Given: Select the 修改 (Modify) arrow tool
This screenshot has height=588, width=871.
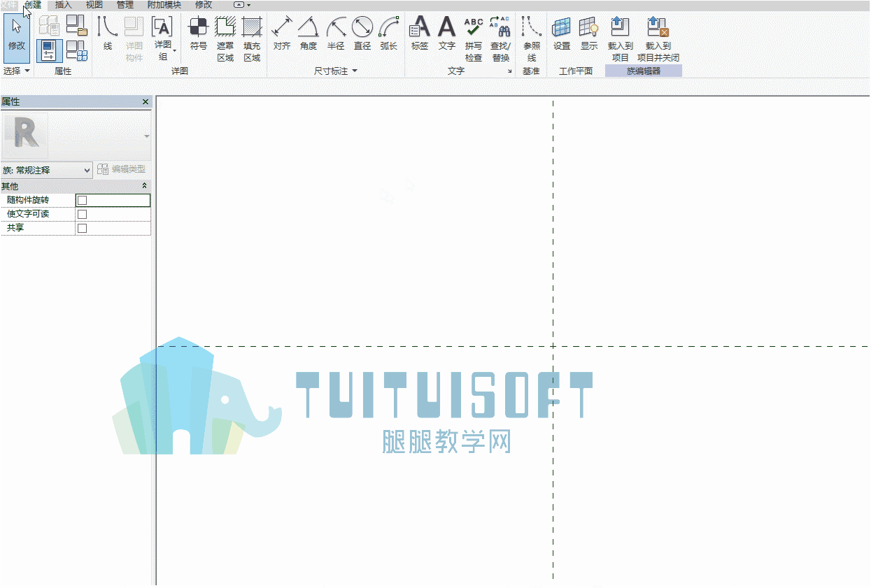Looking at the screenshot, I should [17, 38].
